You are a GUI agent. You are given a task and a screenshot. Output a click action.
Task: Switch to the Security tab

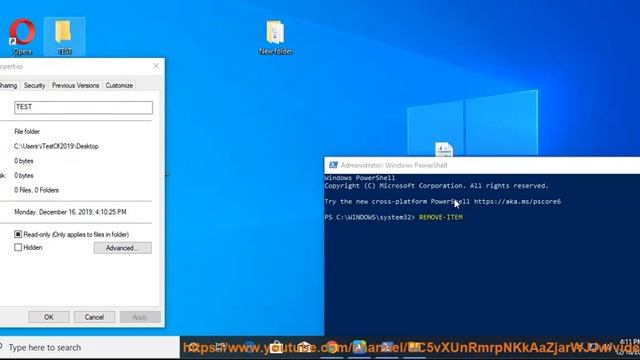34,85
